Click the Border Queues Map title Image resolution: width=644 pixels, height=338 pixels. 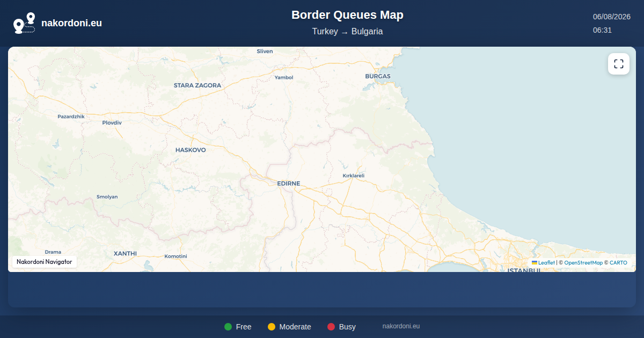(x=347, y=15)
